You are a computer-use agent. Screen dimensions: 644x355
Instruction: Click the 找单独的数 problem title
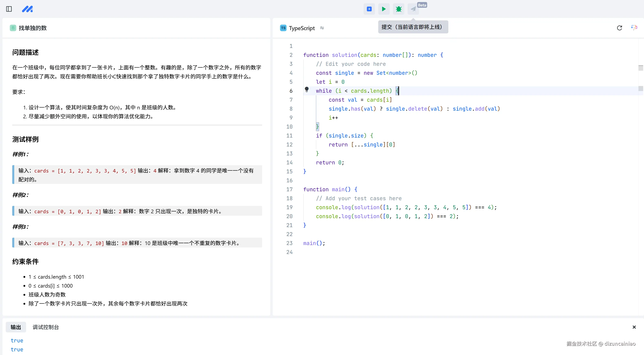(x=33, y=28)
